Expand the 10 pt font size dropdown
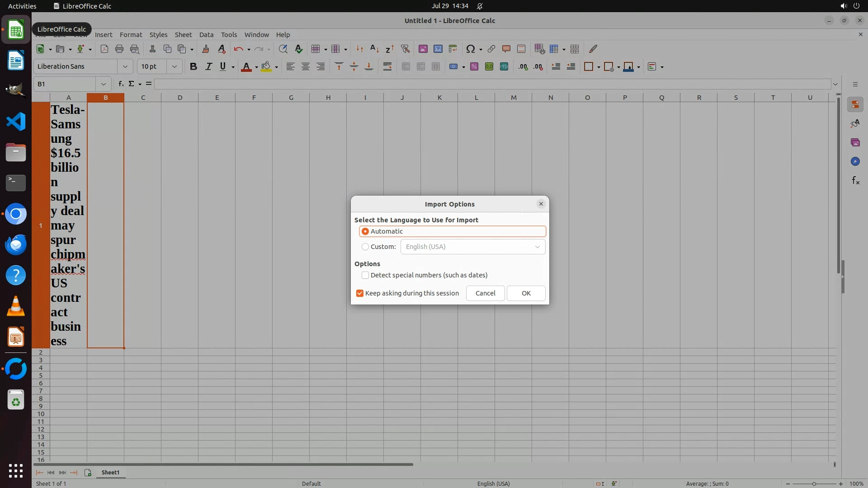 [x=174, y=66]
